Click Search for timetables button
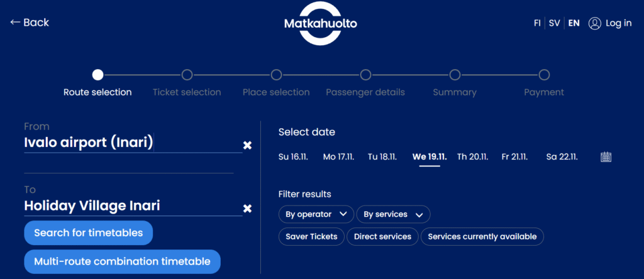Screen dimensions: 644x279 click(x=88, y=233)
